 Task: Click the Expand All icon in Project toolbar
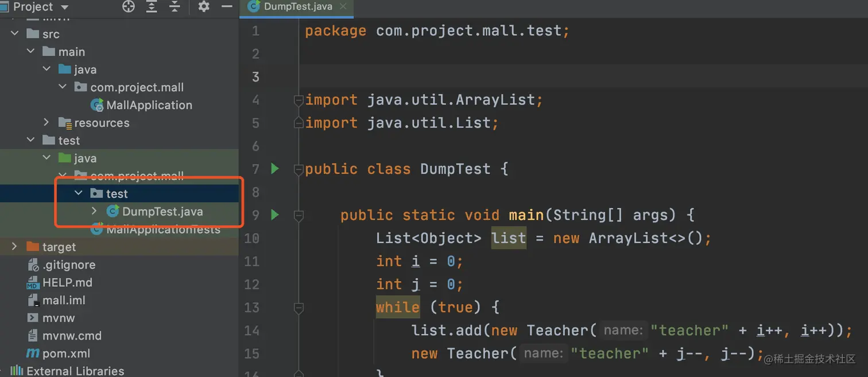tap(152, 7)
